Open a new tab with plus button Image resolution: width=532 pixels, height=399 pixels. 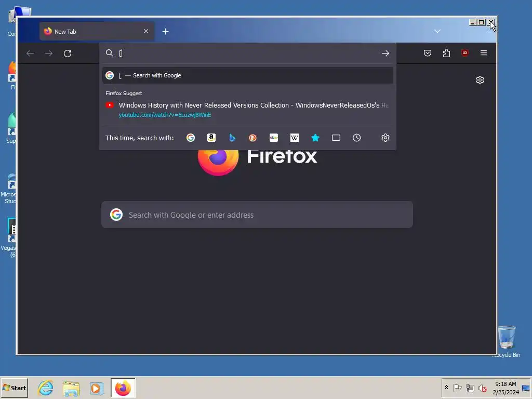coord(166,32)
